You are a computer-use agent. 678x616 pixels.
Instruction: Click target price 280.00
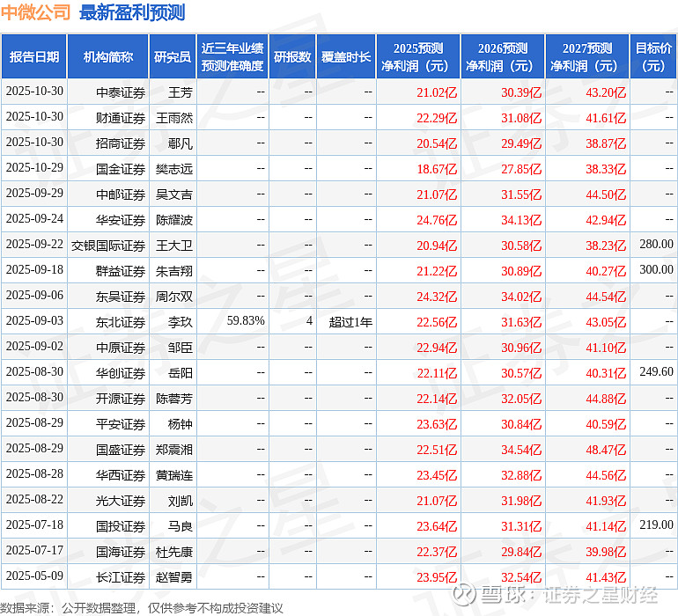tap(656, 245)
